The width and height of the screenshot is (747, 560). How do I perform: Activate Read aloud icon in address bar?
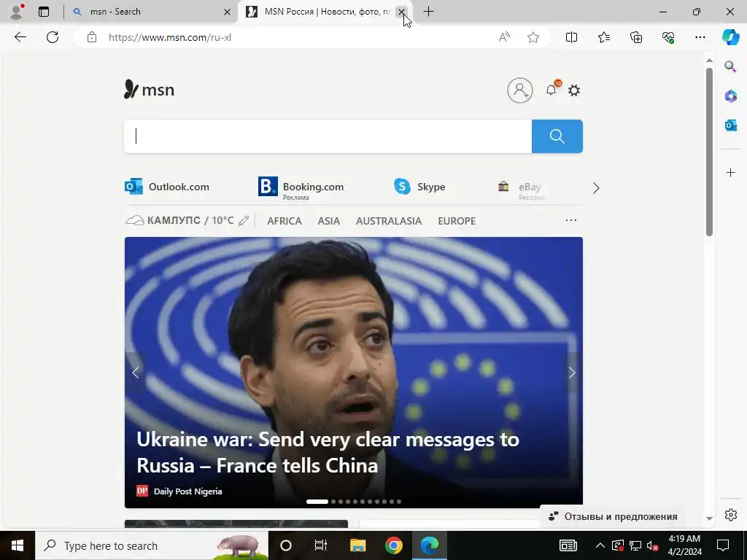pos(504,37)
